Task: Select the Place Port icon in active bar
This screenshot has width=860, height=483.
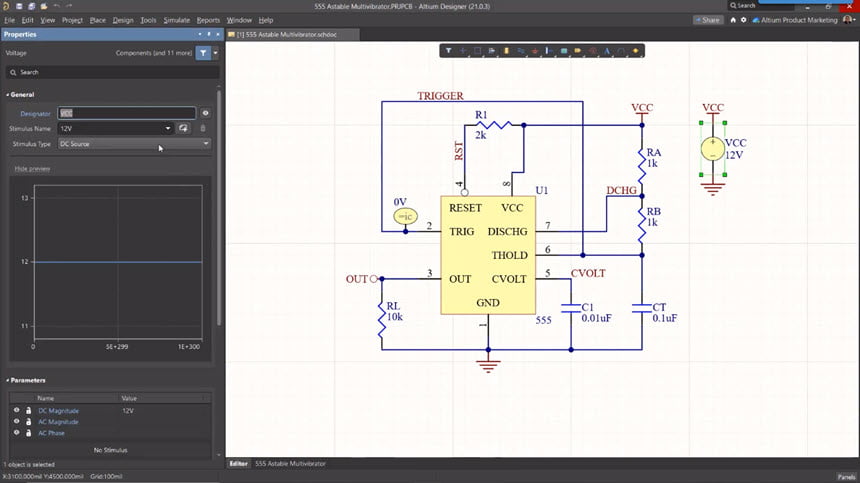Action: coord(578,51)
